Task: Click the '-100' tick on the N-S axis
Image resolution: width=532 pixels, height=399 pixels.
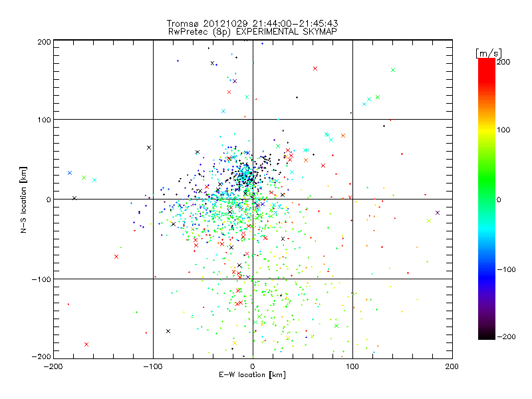Action: [x=41, y=279]
